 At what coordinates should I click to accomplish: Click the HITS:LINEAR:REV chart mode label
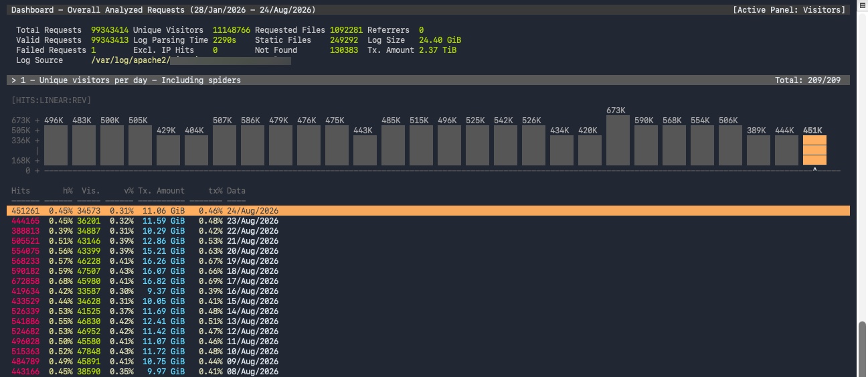tap(51, 100)
